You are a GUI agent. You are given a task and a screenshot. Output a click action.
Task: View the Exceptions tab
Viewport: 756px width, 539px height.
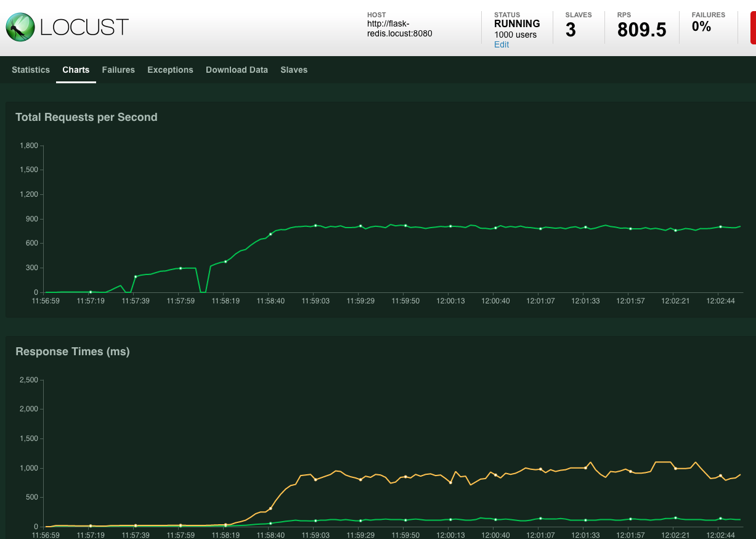click(x=170, y=70)
